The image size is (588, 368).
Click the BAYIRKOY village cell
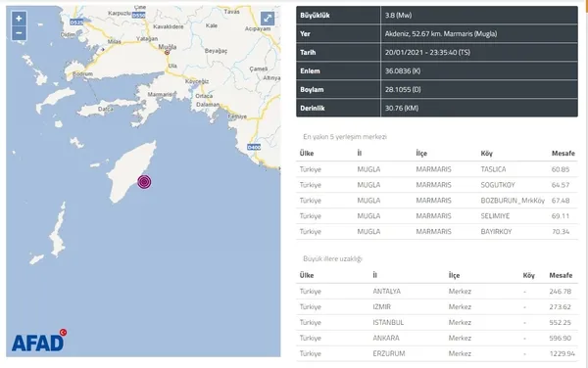(x=496, y=232)
